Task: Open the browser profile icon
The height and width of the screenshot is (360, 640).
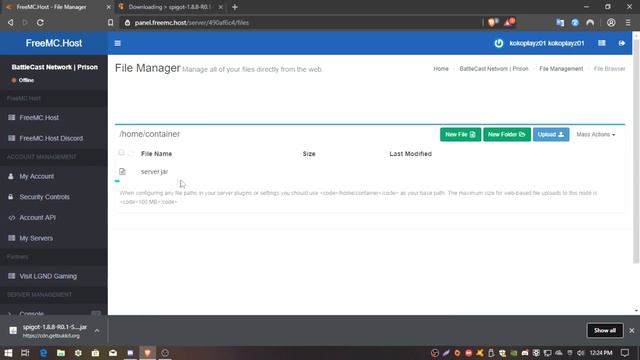Action: [611, 22]
